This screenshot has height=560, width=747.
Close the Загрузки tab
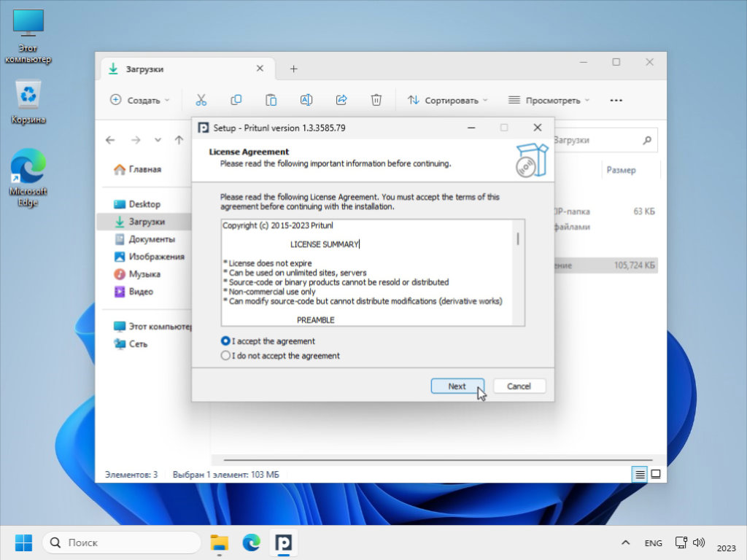(260, 69)
